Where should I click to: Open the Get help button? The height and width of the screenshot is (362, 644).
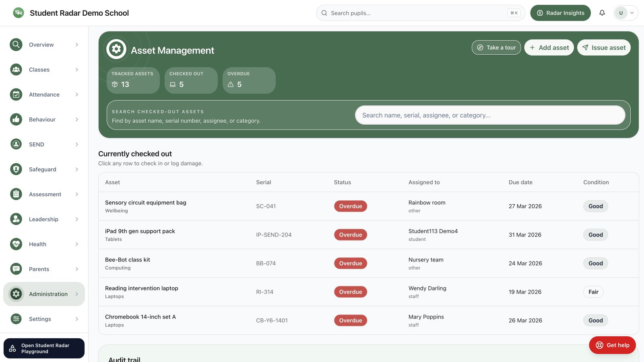(x=612, y=345)
